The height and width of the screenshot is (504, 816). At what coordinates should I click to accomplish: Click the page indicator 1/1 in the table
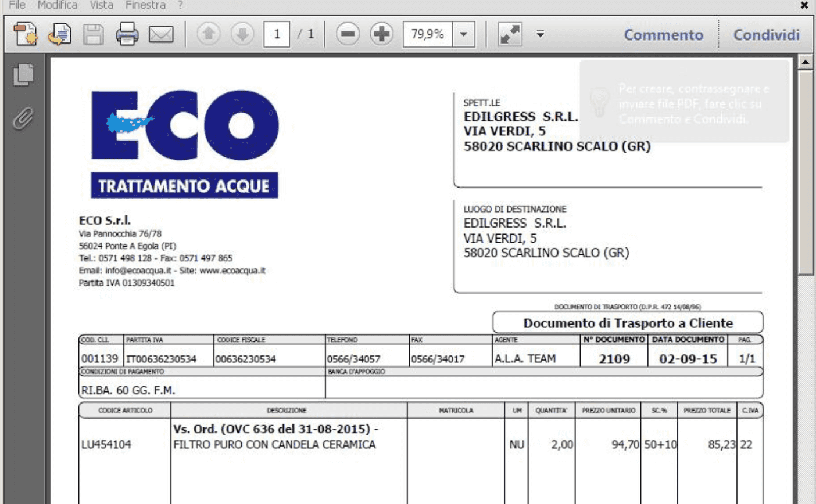pyautogui.click(x=747, y=359)
